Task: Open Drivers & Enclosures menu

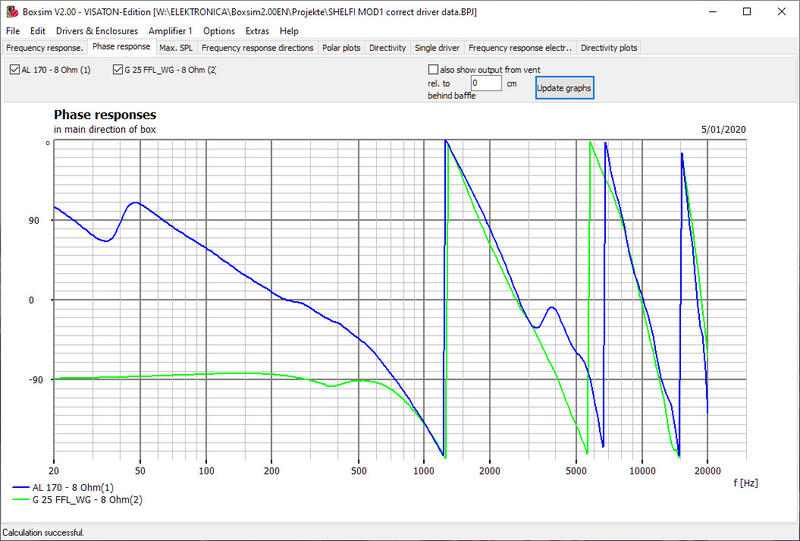Action: click(97, 31)
